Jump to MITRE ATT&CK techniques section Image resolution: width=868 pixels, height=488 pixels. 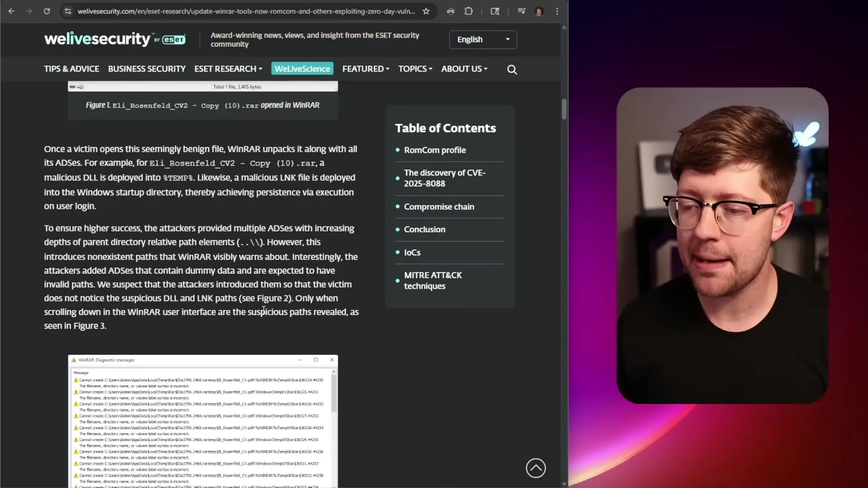433,281
